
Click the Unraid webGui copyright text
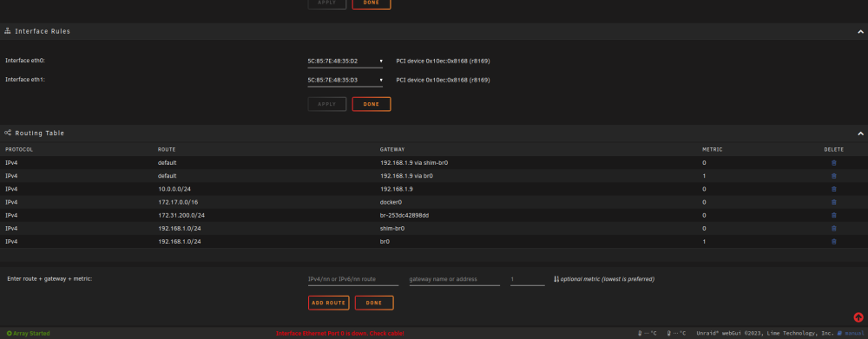click(x=765, y=334)
